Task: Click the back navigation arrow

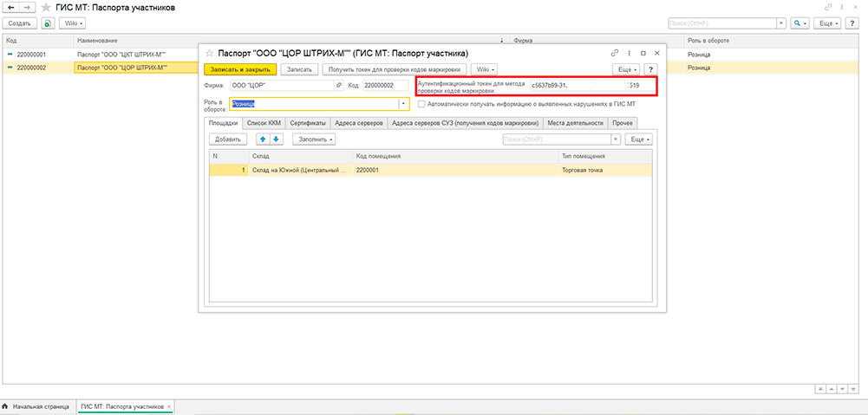Action: (12, 8)
